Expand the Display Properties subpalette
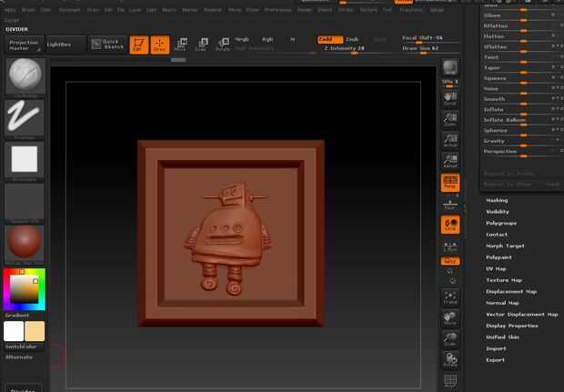 tap(512, 326)
